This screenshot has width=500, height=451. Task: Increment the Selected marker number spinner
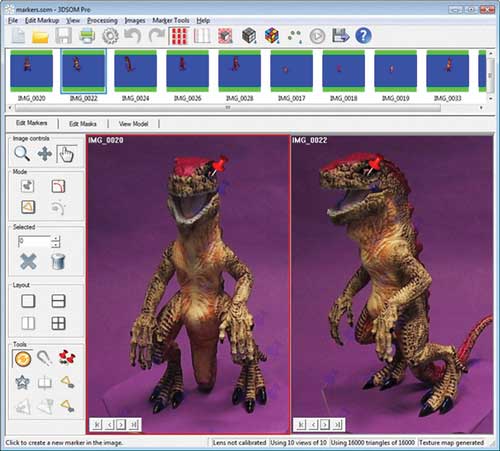pos(56,238)
